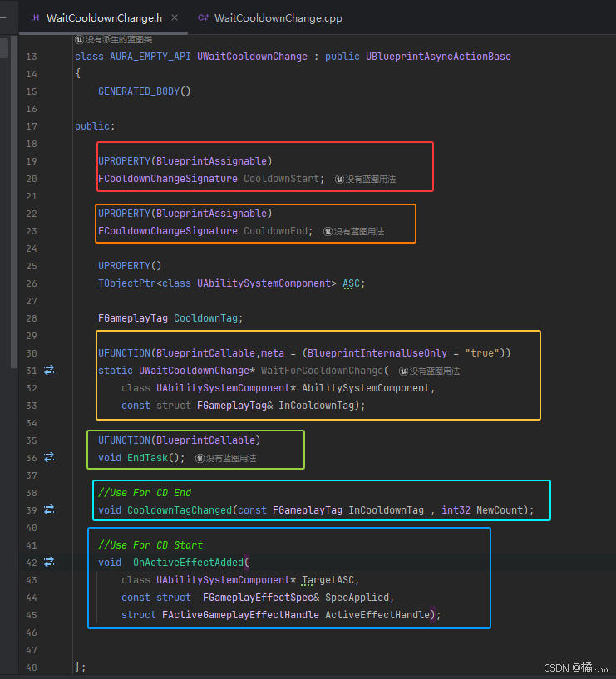Click NewCount parameter on line 39
The image size is (616, 679).
click(500, 510)
